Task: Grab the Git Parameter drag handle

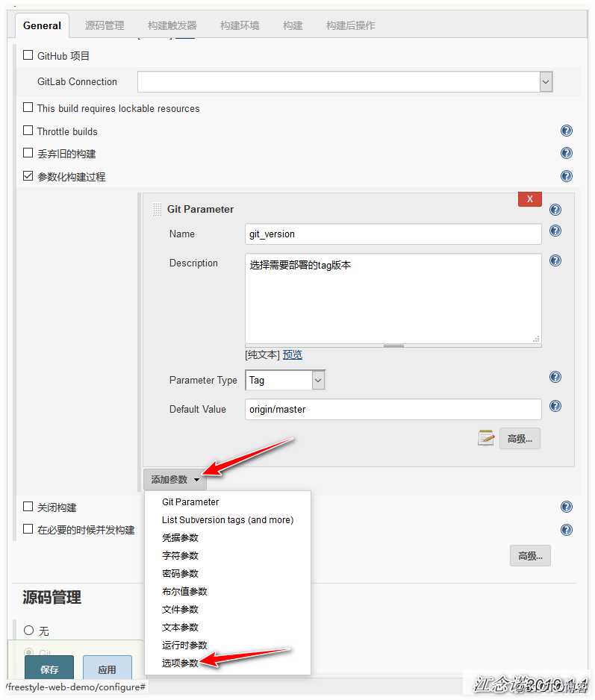Action: pyautogui.click(x=157, y=210)
